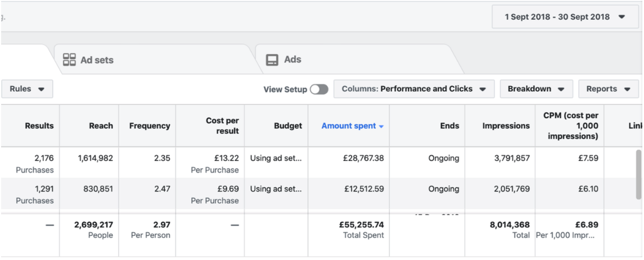Open the Reports dropdown menu

[x=608, y=89]
